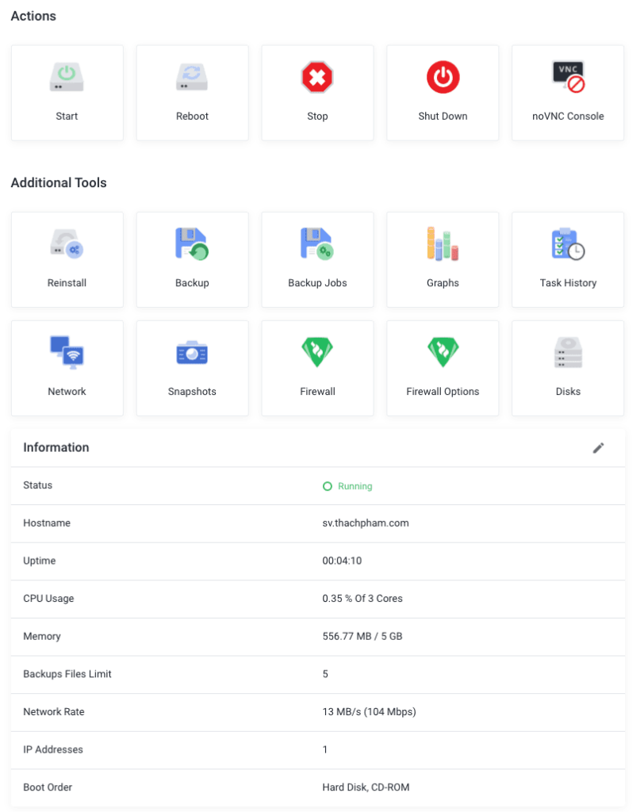Click the Boot Order value text
The width and height of the screenshot is (644, 812).
(x=366, y=787)
